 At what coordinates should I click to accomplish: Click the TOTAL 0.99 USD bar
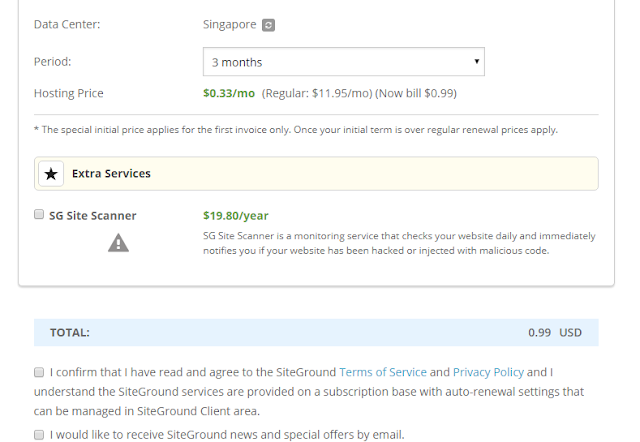coord(316,333)
